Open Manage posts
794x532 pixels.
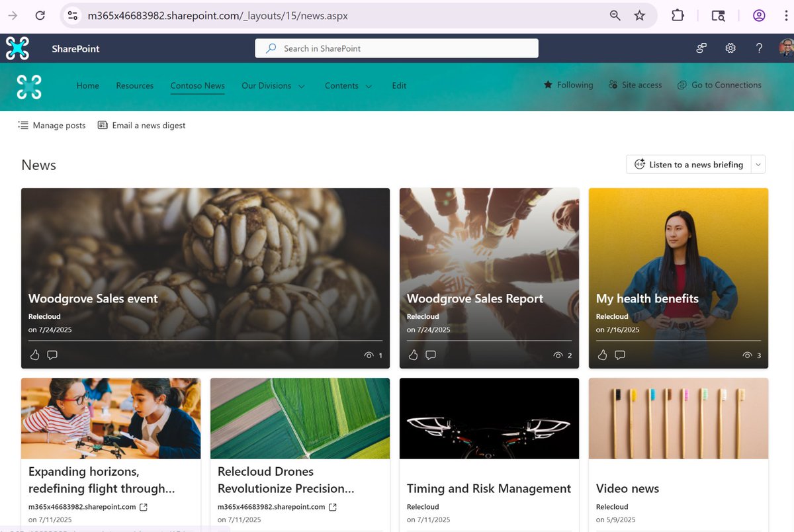[x=52, y=125]
